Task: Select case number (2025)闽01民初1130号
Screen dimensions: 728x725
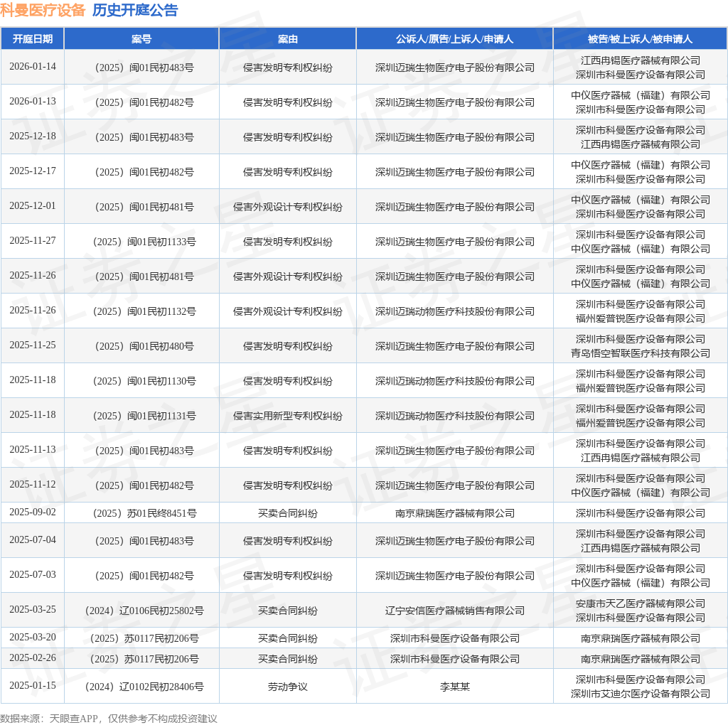Action: (144, 381)
